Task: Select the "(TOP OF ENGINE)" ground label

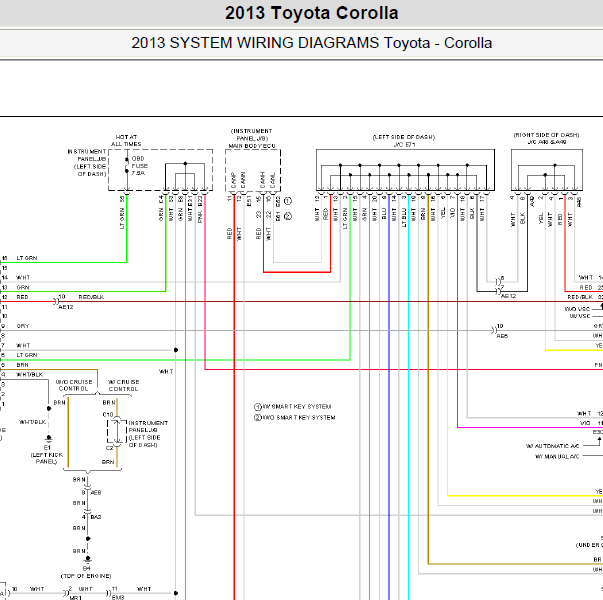Action: pyautogui.click(x=86, y=576)
